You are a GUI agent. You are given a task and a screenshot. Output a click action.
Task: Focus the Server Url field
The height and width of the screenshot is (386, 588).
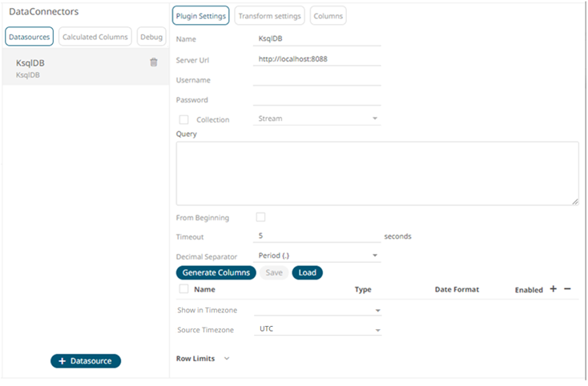[x=316, y=60]
